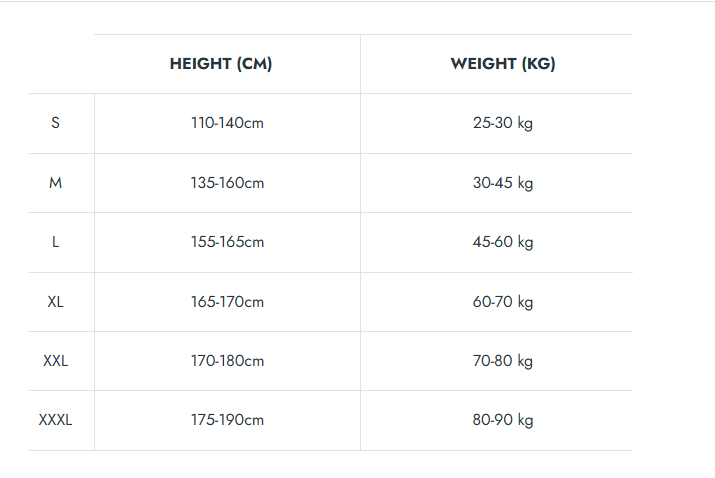
Task: Select the S size row label
Action: [x=55, y=123]
